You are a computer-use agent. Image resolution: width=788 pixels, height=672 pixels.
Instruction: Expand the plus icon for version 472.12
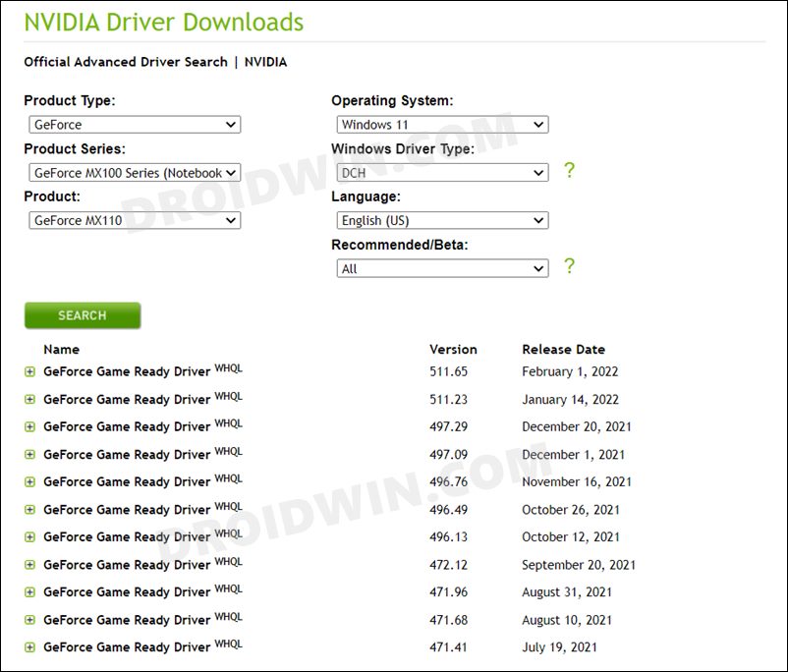pyautogui.click(x=30, y=565)
